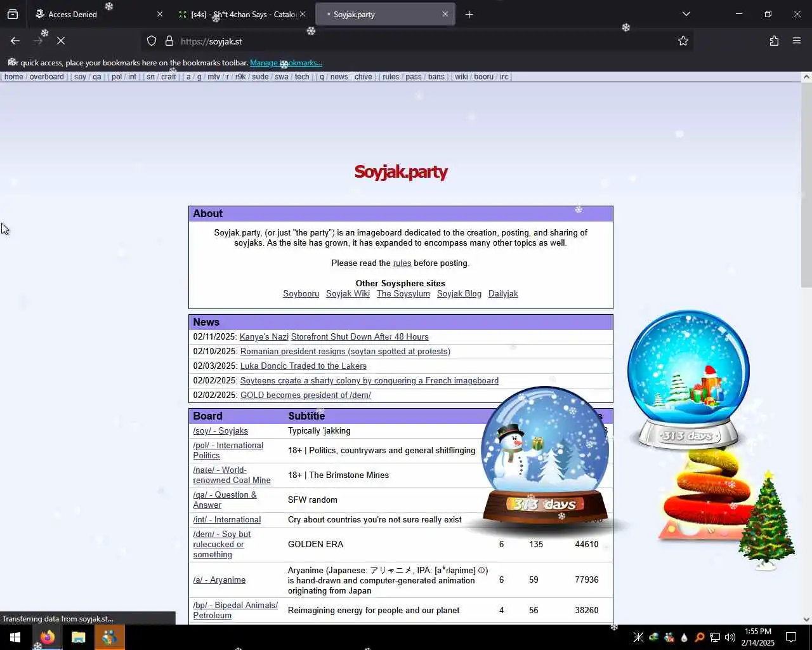Close the S4s catalog tab
Screen dimensions: 812x650
click(303, 14)
